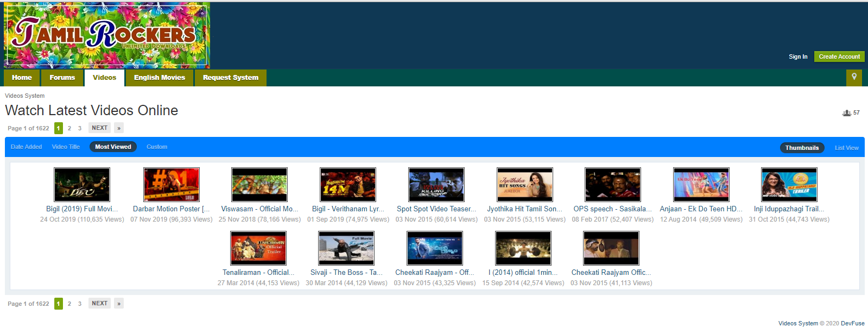Viewport: 868px width, 333px height.
Task: Click the Create Account button
Action: click(x=839, y=56)
